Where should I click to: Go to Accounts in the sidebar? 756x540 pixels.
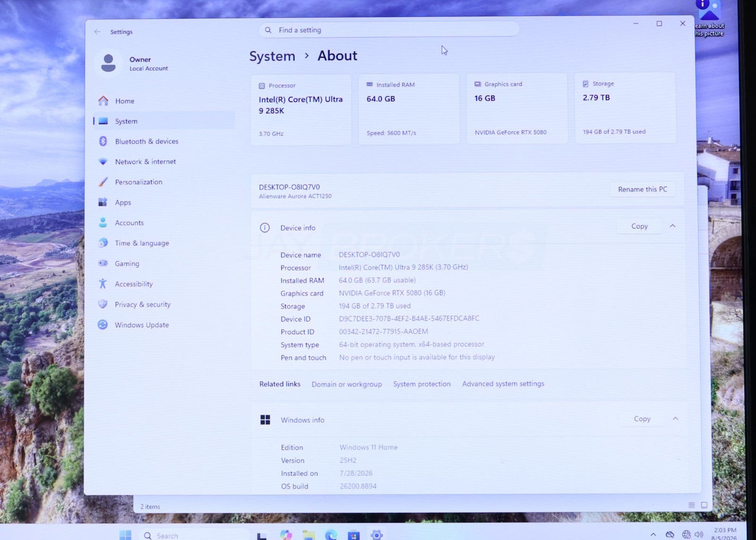tap(164, 223)
